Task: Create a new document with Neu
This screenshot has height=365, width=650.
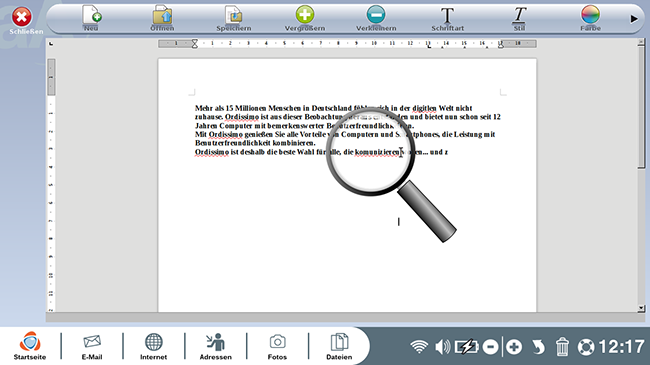Action: [x=91, y=18]
